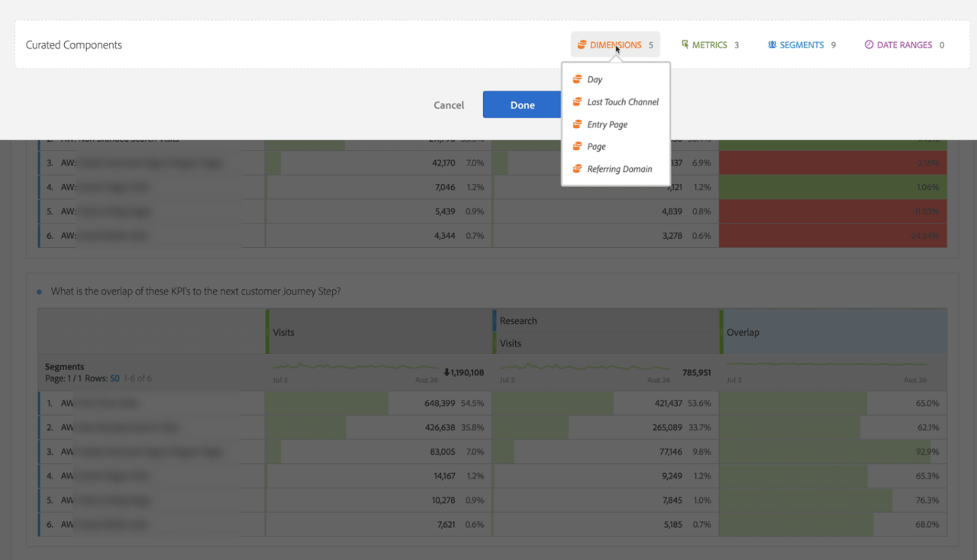Screen dimensions: 977x560
Task: Click the dimension icon beside Referring Domain
Action: point(578,169)
